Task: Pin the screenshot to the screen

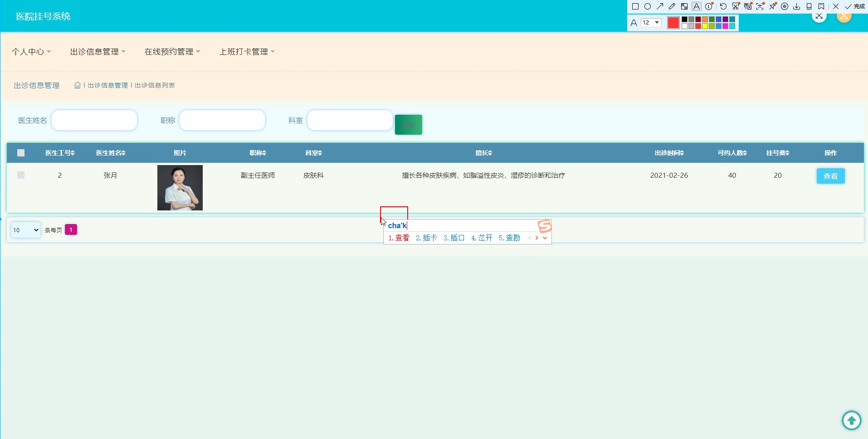Action: tap(772, 6)
